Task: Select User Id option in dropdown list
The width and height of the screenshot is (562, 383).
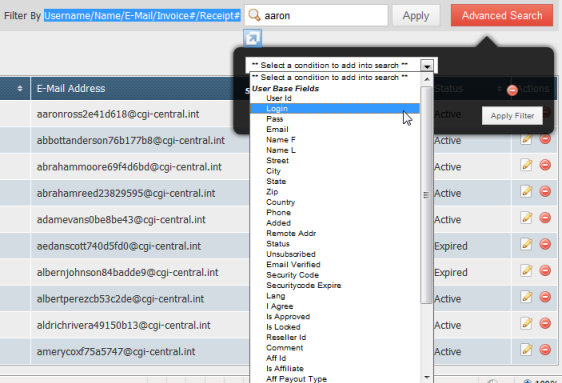Action: pyautogui.click(x=335, y=98)
